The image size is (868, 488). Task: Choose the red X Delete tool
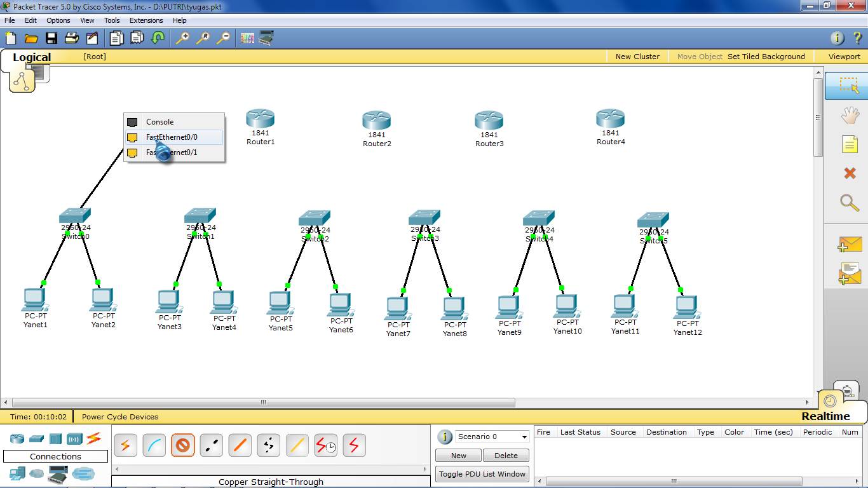(x=850, y=173)
